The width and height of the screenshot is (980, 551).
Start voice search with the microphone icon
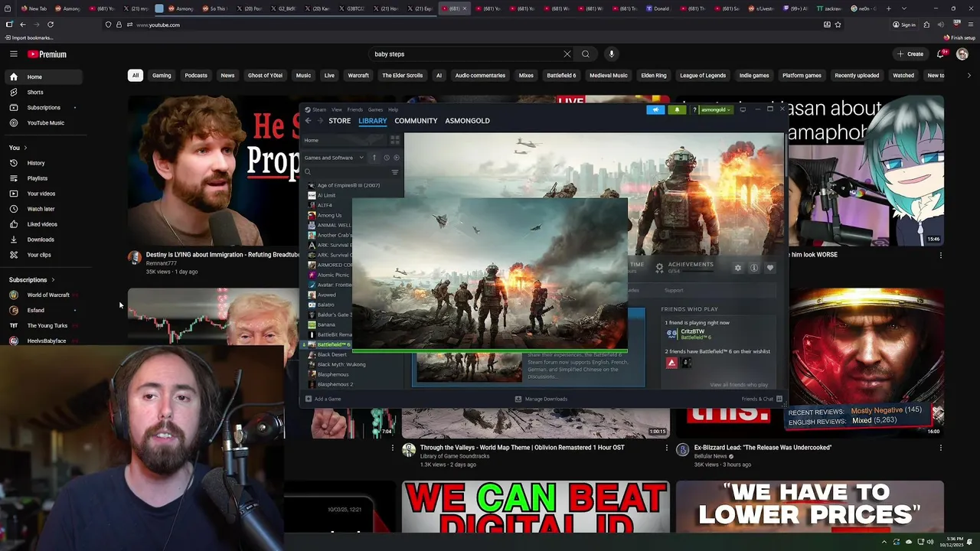(611, 54)
